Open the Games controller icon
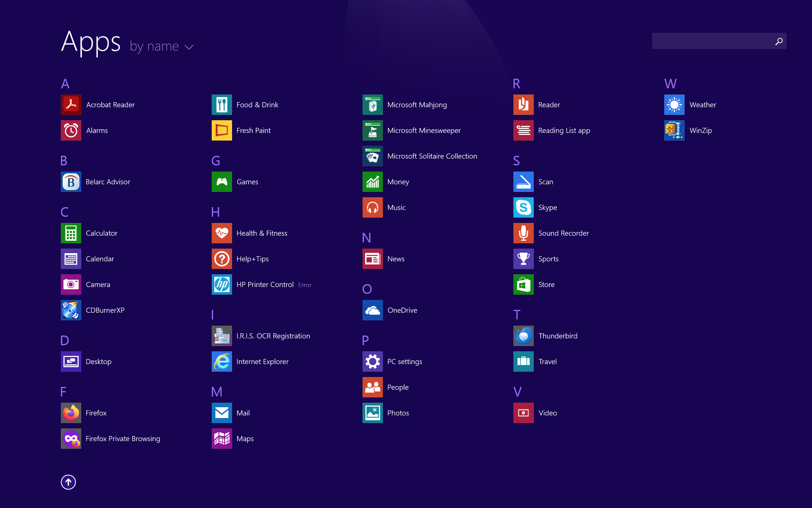 [x=222, y=182]
